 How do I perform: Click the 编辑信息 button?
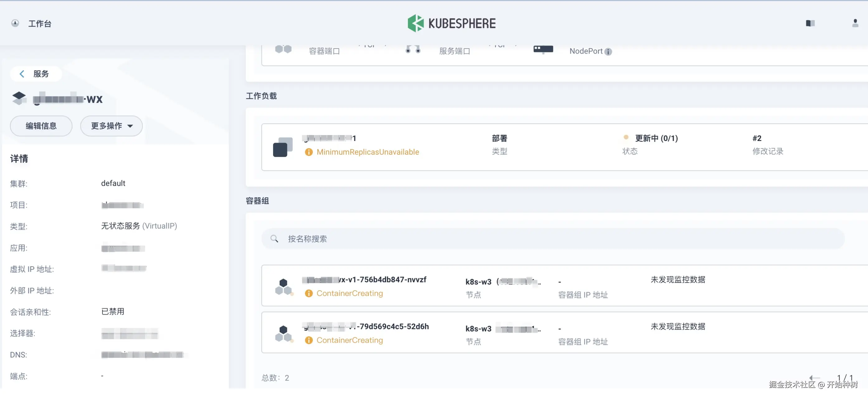pos(41,126)
